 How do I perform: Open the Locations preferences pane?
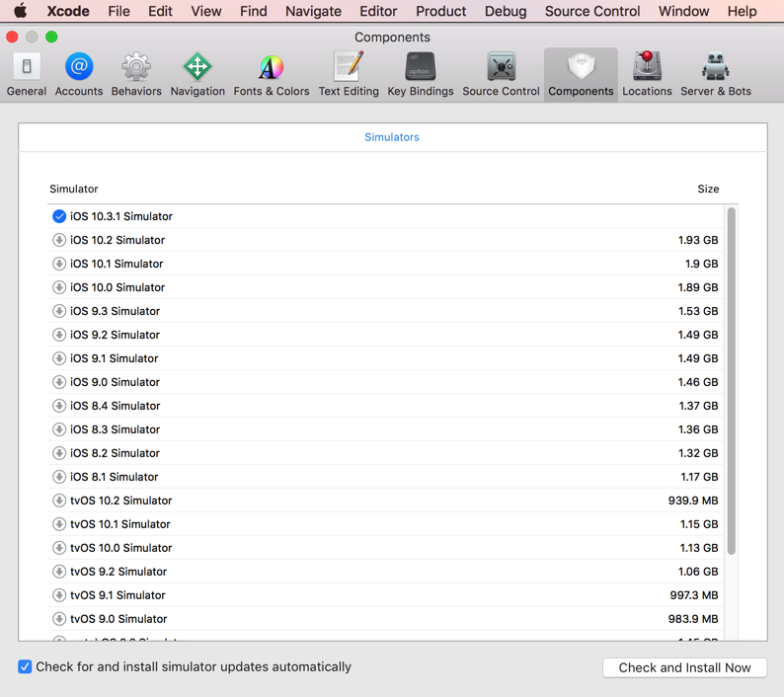click(647, 74)
